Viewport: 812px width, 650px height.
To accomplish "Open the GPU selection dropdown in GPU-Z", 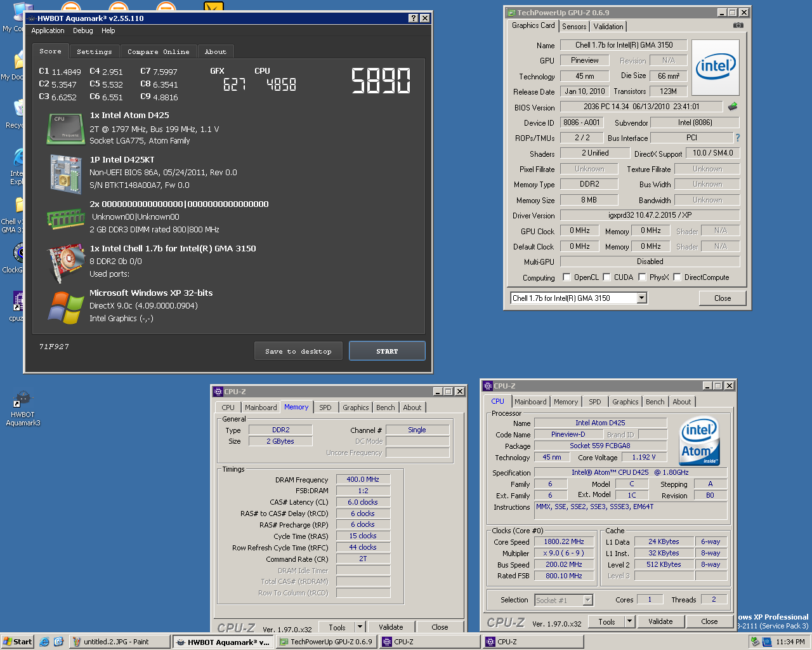I will (x=641, y=298).
